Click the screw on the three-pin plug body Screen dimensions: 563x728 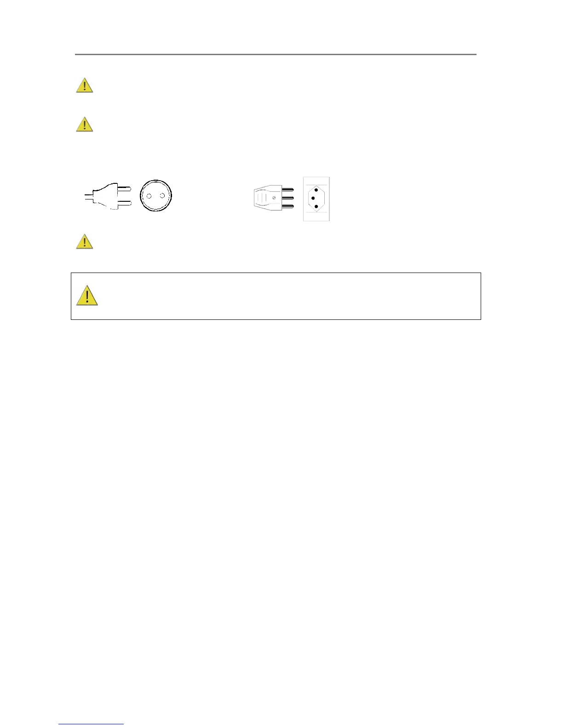click(x=274, y=198)
